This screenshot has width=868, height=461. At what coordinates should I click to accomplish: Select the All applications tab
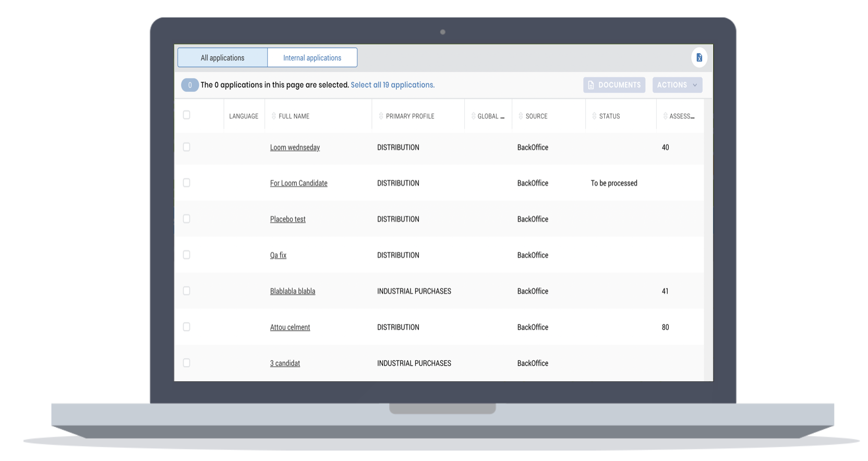[x=222, y=58]
